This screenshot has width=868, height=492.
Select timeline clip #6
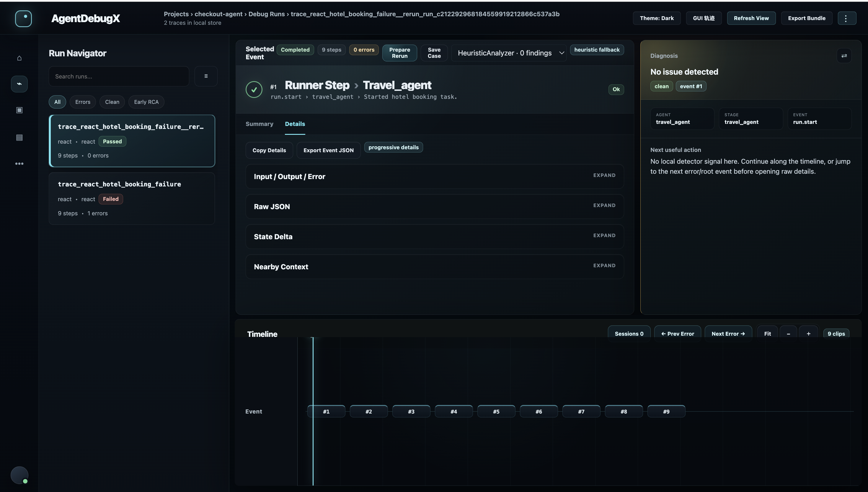point(539,411)
